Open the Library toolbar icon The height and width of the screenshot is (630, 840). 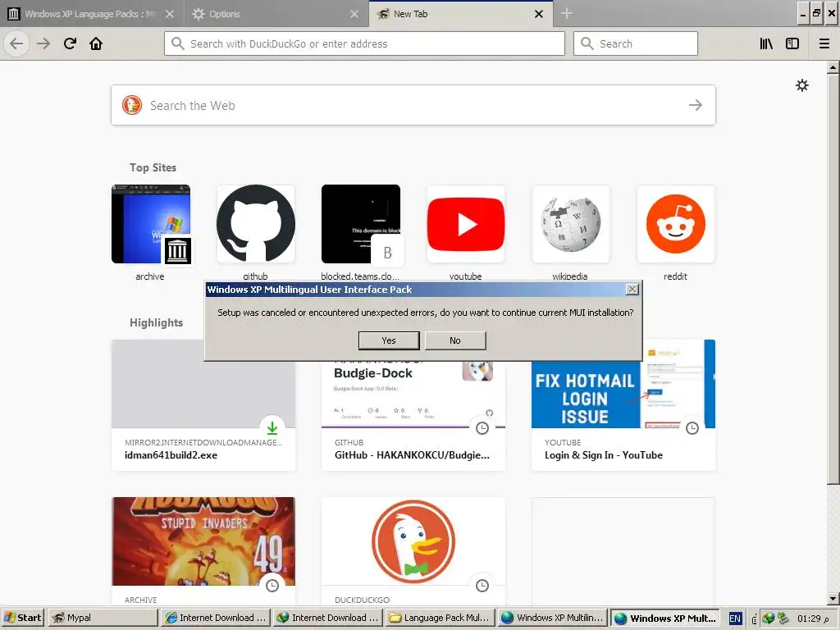tap(767, 43)
